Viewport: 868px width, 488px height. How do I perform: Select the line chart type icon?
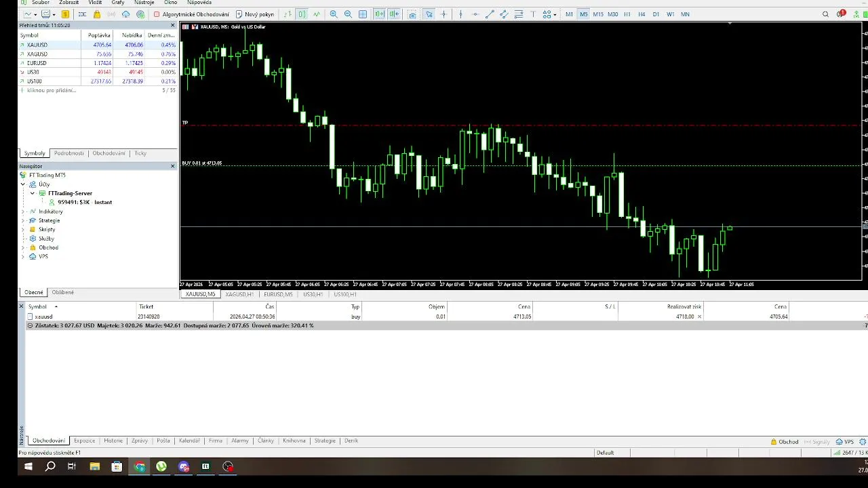317,14
